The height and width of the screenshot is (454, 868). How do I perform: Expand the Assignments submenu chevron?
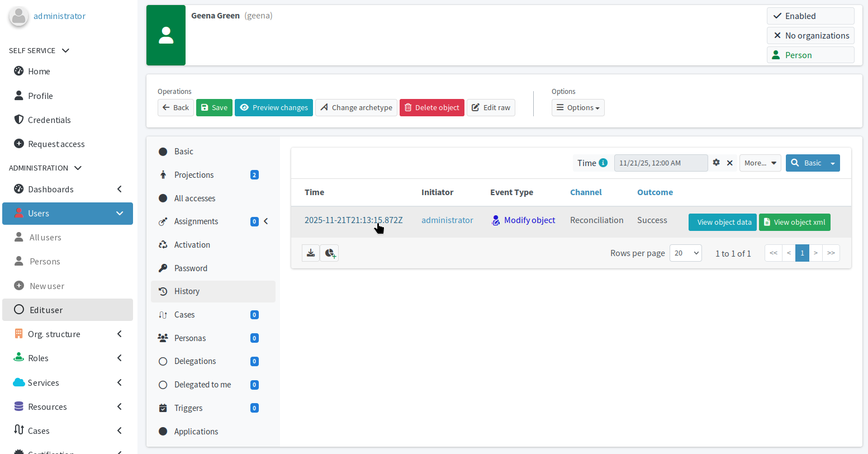point(266,221)
